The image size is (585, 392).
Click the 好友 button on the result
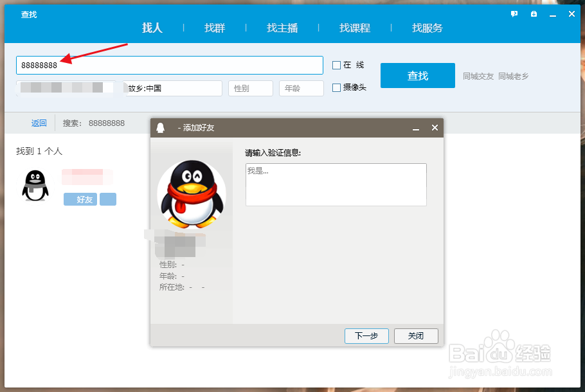[x=80, y=200]
